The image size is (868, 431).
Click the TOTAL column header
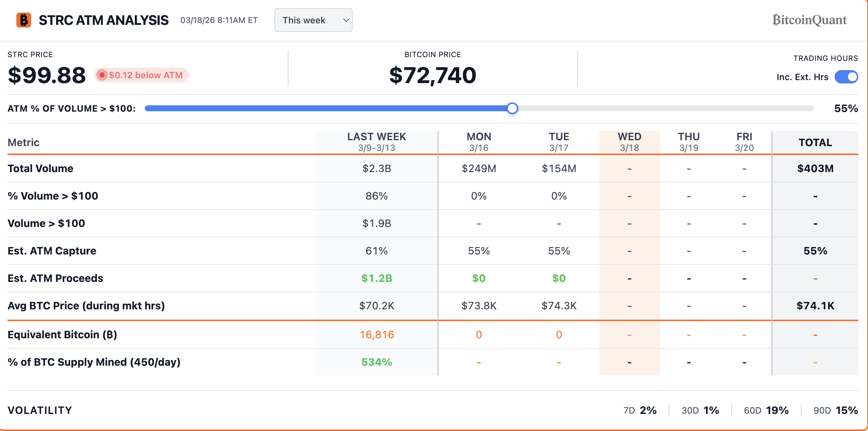pos(815,142)
